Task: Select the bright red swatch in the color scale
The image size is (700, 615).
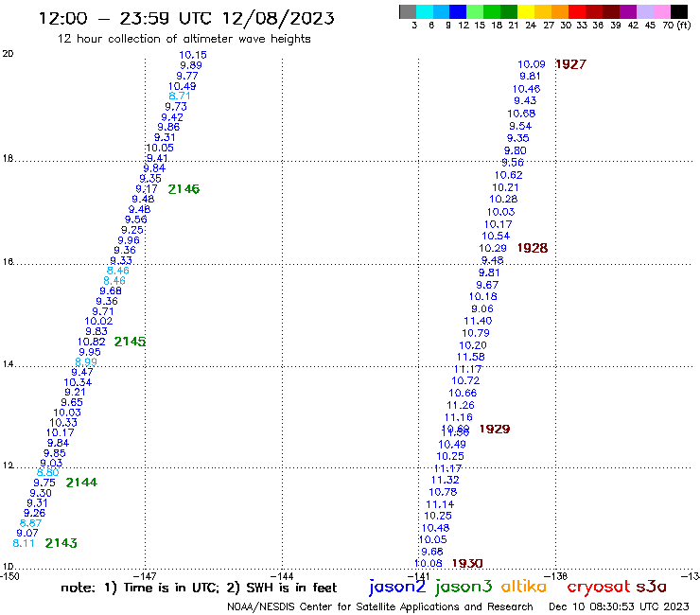Action: (577, 11)
